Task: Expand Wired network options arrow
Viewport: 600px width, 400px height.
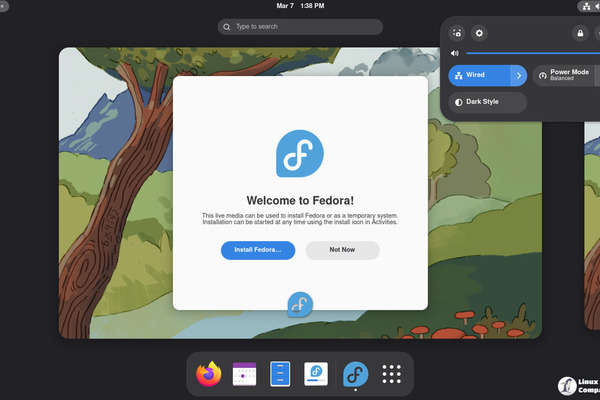Action: [x=518, y=75]
